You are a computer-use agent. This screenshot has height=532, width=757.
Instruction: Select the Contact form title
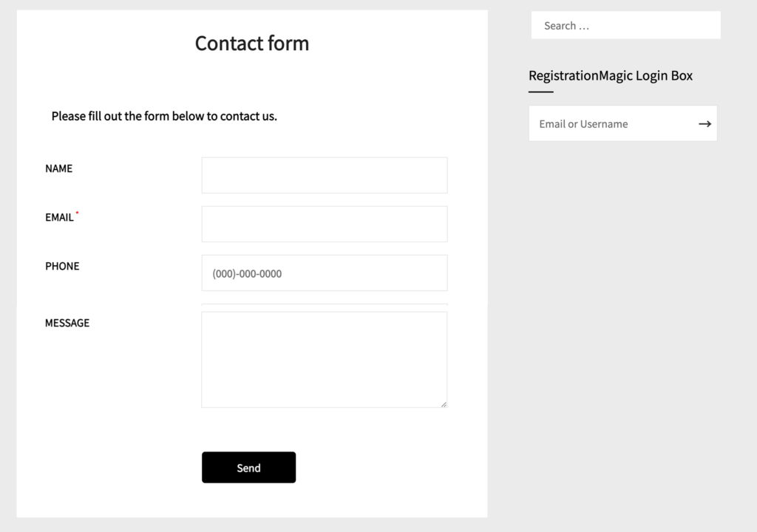[251, 43]
